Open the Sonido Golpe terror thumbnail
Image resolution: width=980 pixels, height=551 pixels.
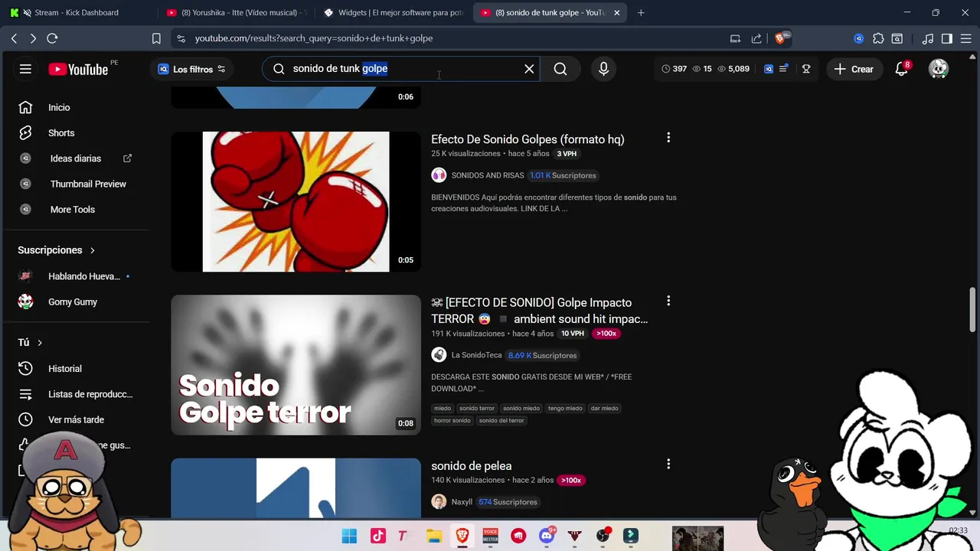click(296, 365)
